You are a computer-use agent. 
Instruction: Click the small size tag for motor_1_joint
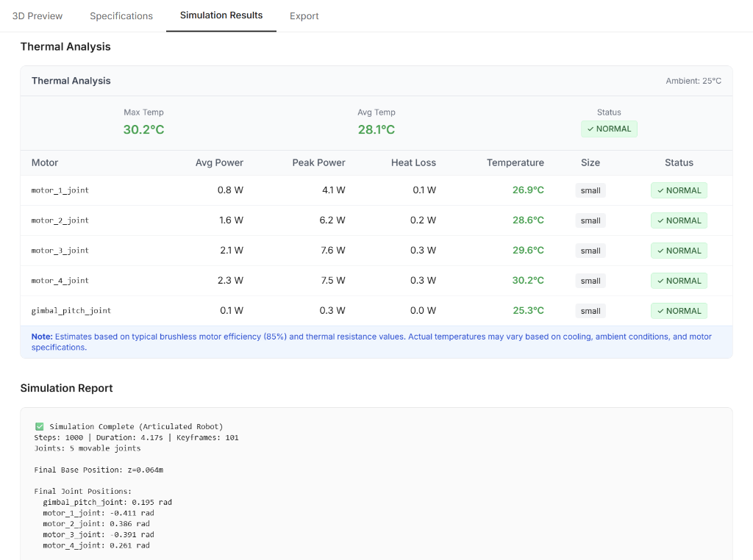[x=590, y=190]
